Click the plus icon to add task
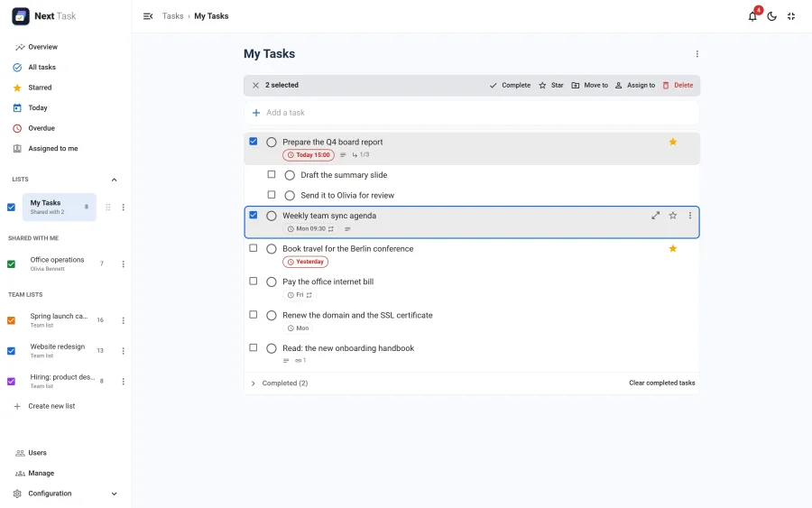 [x=256, y=113]
